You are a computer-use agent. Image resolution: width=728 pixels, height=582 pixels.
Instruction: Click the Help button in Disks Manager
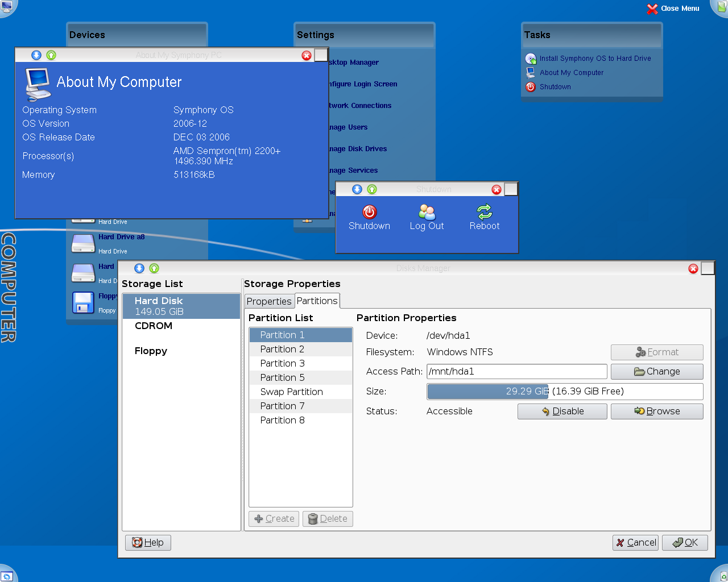click(148, 542)
